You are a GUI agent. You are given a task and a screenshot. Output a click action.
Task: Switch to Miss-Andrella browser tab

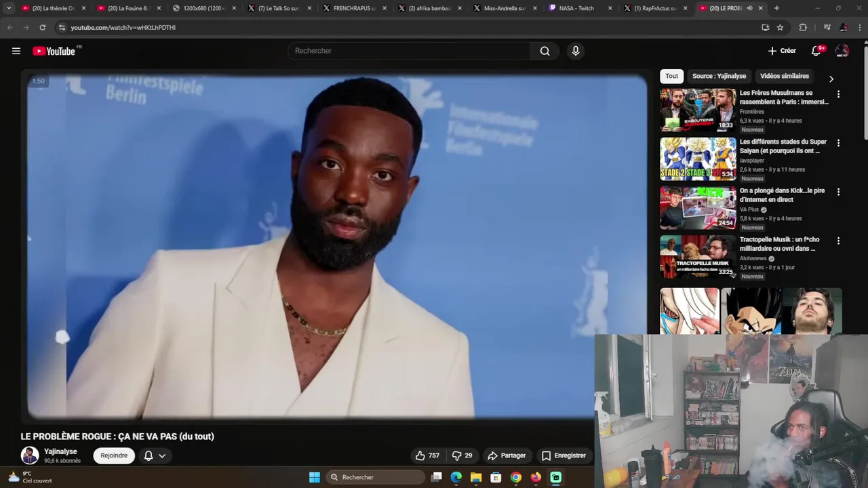(506, 8)
